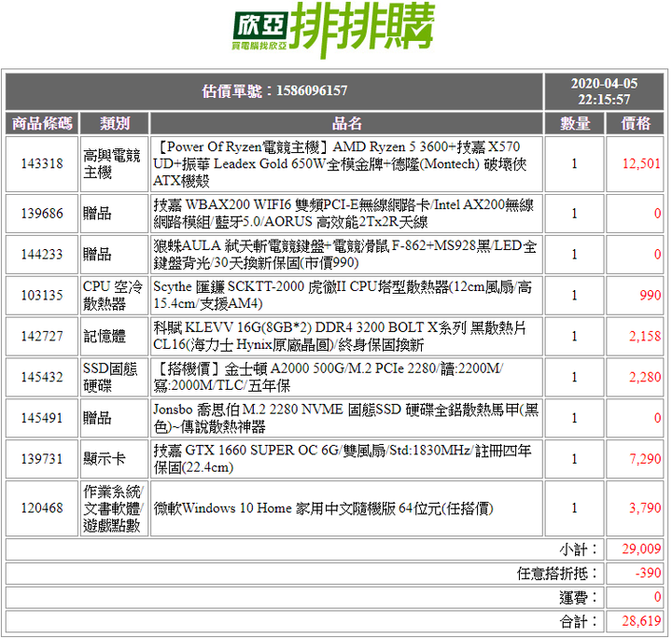672x638 pixels.
Task: Click the KLEVV 16G DDR4 product name
Action: (x=340, y=336)
